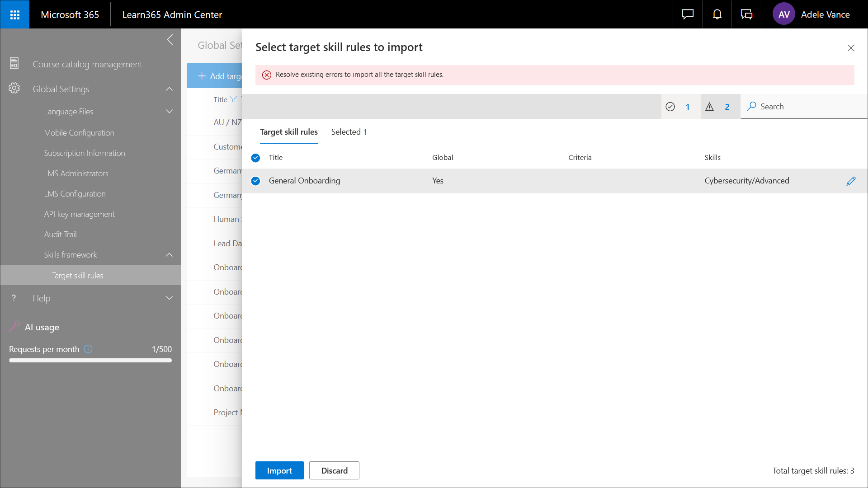Edit the General Onboarding rule with pencil
This screenshot has height=488, width=868.
851,181
